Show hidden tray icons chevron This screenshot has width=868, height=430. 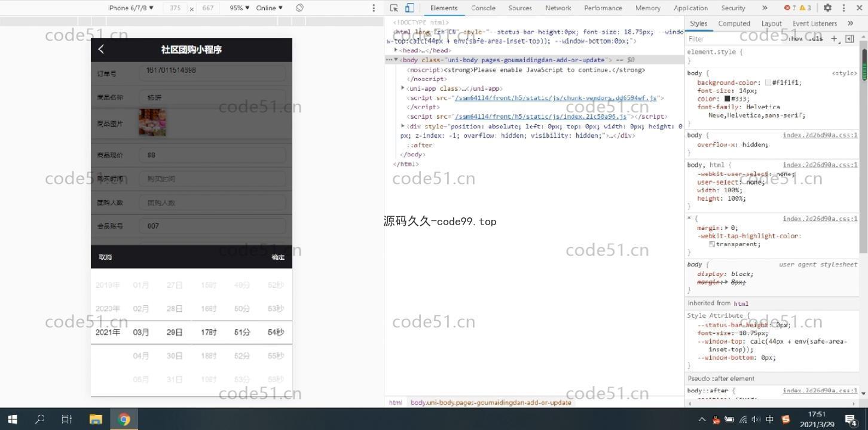tap(702, 419)
